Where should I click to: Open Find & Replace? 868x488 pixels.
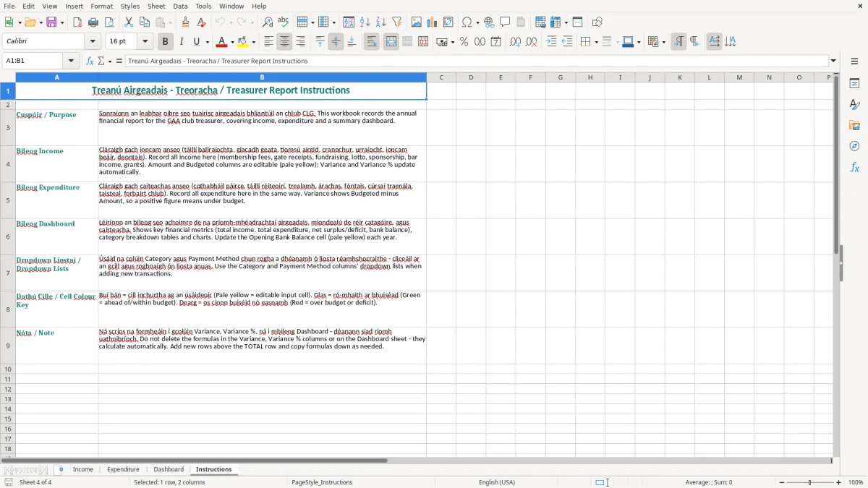click(268, 22)
